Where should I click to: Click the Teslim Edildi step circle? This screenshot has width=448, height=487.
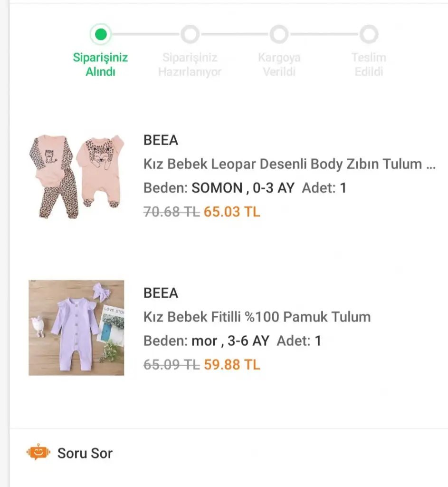pyautogui.click(x=368, y=34)
